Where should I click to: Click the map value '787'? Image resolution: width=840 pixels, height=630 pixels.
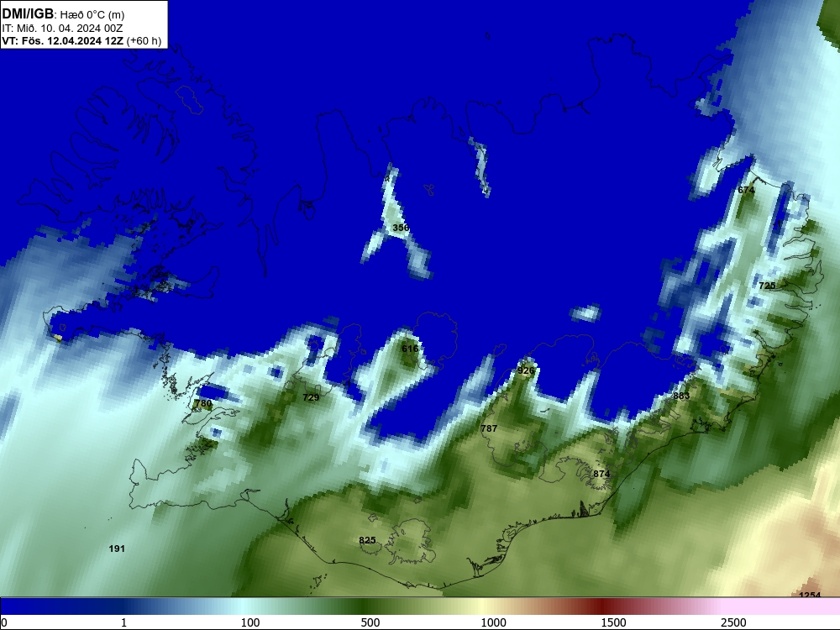coord(489,428)
